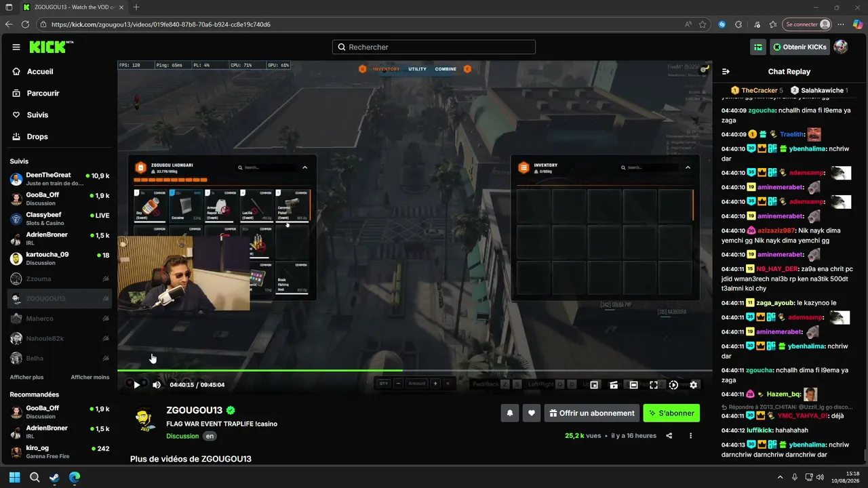Viewport: 868px width, 488px height.
Task: Play the video
Action: click(x=136, y=385)
